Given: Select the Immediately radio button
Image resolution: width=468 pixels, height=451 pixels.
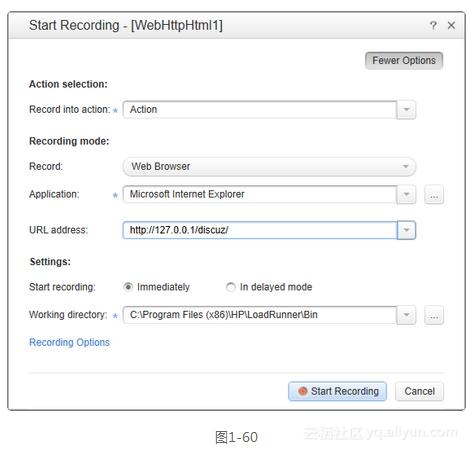Looking at the screenshot, I should pyautogui.click(x=128, y=287).
